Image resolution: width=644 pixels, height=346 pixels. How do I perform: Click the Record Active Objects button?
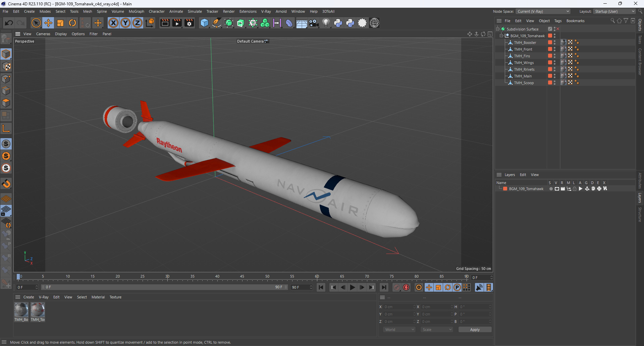(397, 287)
